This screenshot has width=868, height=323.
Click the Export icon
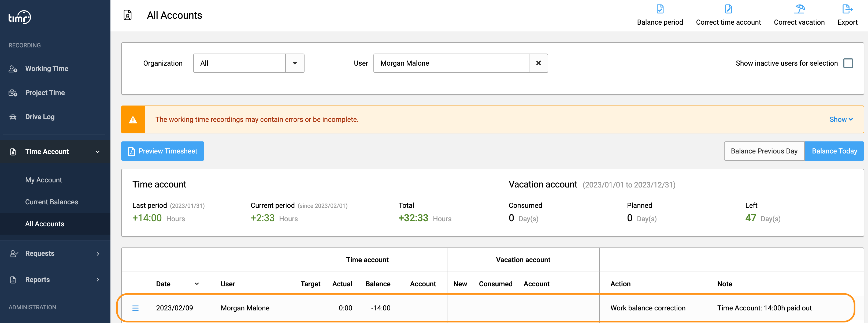pos(847,9)
